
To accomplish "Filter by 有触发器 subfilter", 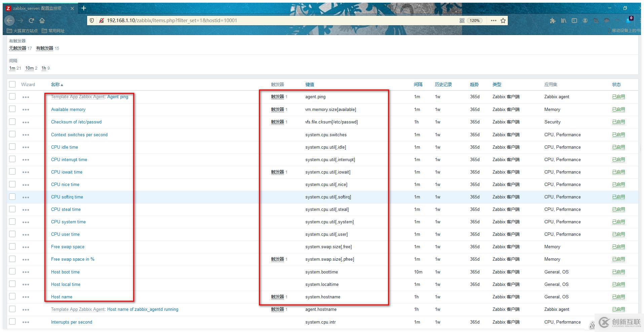I will pos(45,48).
